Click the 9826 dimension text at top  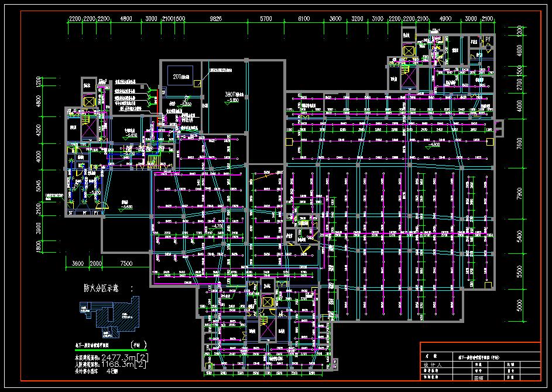pos(215,19)
